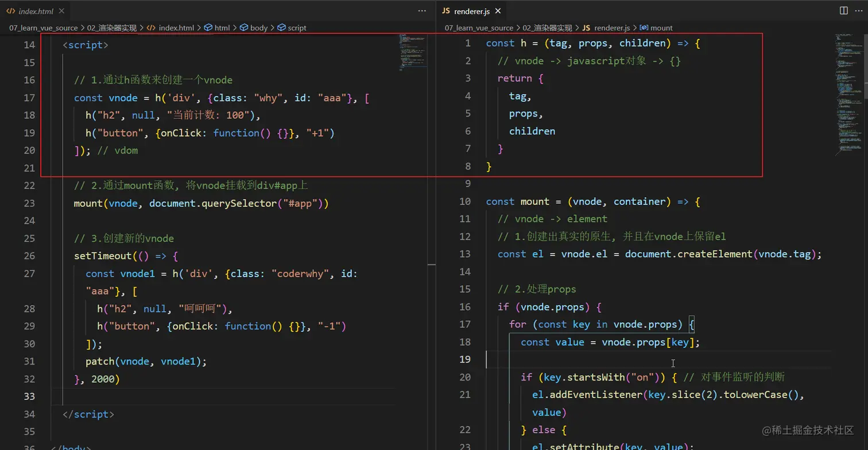868x450 pixels.
Task: Close the index.html tab
Action: pyautogui.click(x=61, y=11)
